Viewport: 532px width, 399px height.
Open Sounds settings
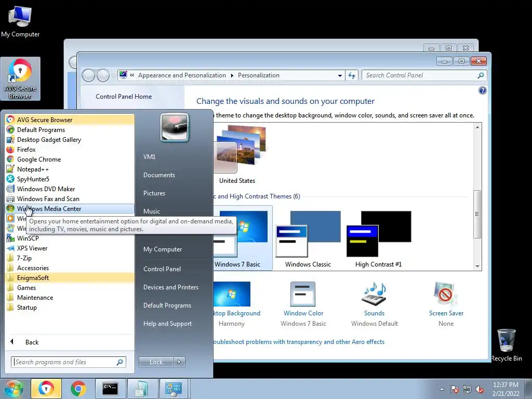point(374,303)
